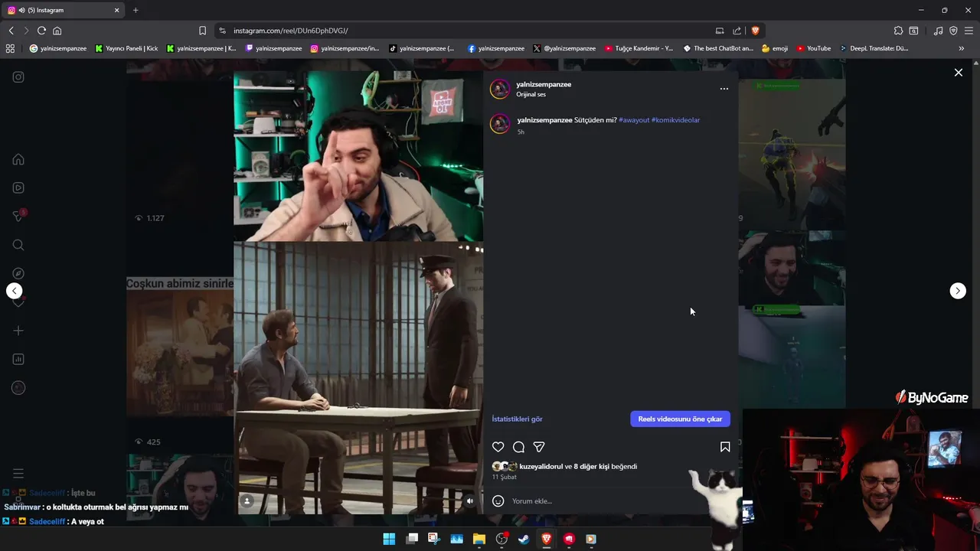Image resolution: width=980 pixels, height=551 pixels.
Task: Click the 'Orijinal ses' audio link
Action: point(531,95)
